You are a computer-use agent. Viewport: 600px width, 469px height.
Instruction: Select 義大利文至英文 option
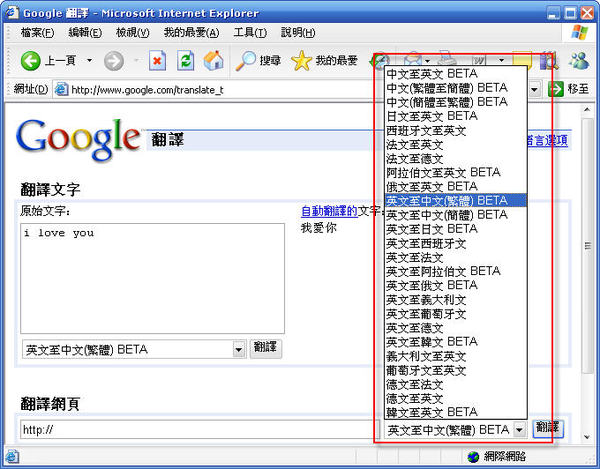point(456,356)
